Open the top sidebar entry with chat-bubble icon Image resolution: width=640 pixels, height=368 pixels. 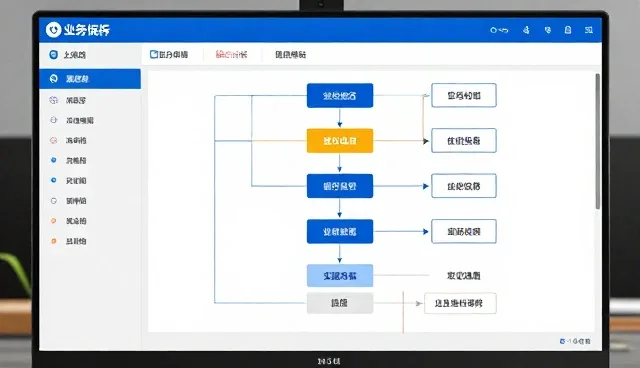click(90, 55)
